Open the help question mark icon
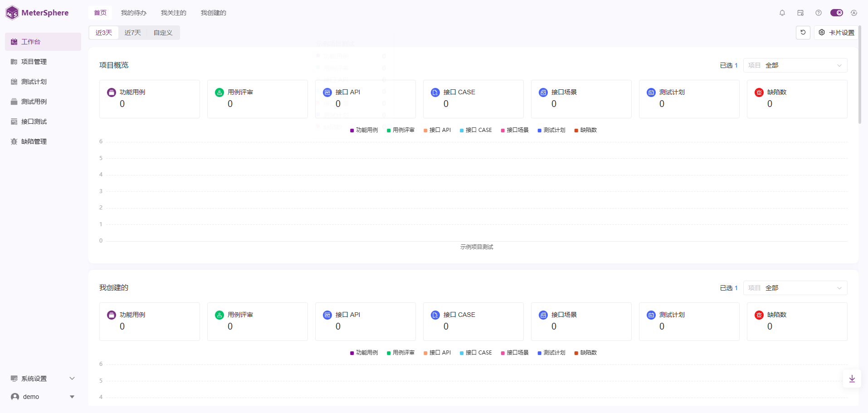Screen dimensions: 868x413 [819, 13]
